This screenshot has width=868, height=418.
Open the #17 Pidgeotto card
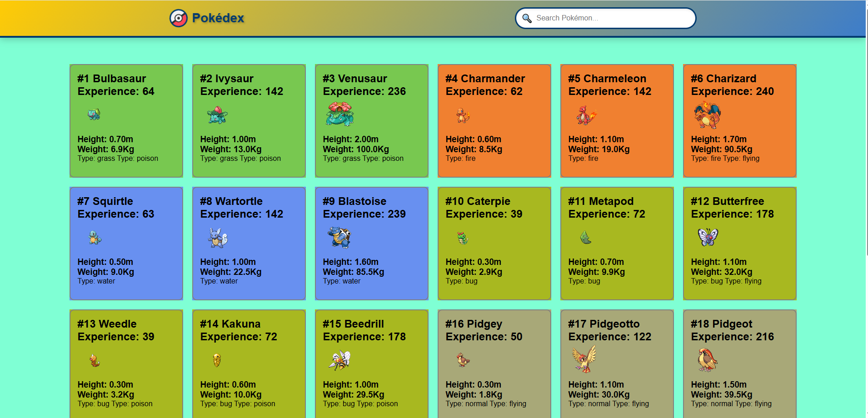click(617, 363)
